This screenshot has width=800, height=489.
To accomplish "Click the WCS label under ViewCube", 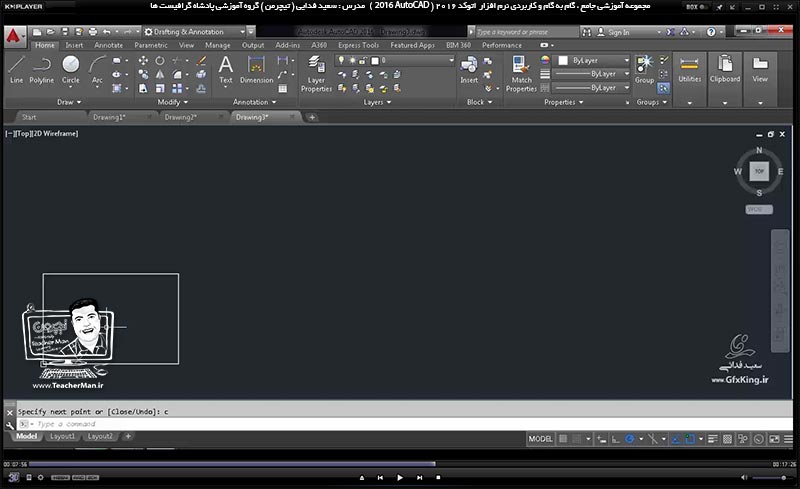I will 759,209.
